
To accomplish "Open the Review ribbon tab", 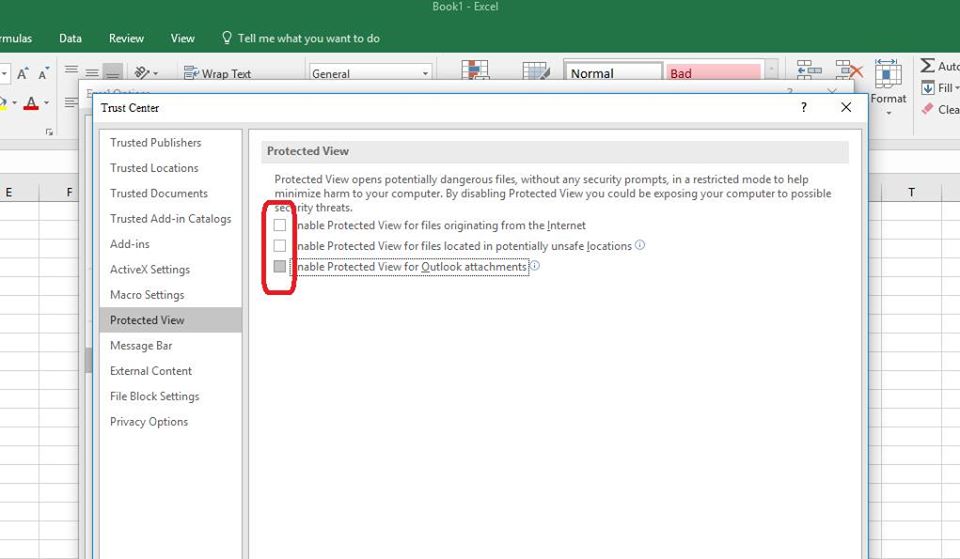I will (x=126, y=38).
